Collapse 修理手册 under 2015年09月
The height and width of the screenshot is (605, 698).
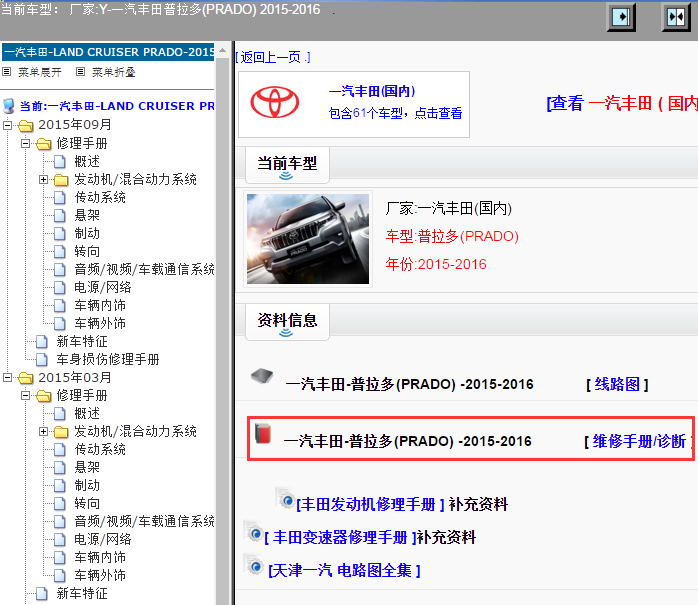[25, 143]
